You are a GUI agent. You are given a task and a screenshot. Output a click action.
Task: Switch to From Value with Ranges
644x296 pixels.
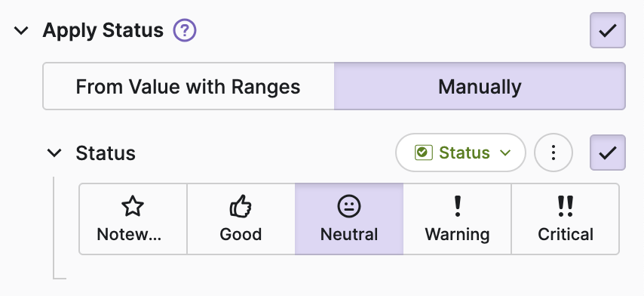(189, 86)
